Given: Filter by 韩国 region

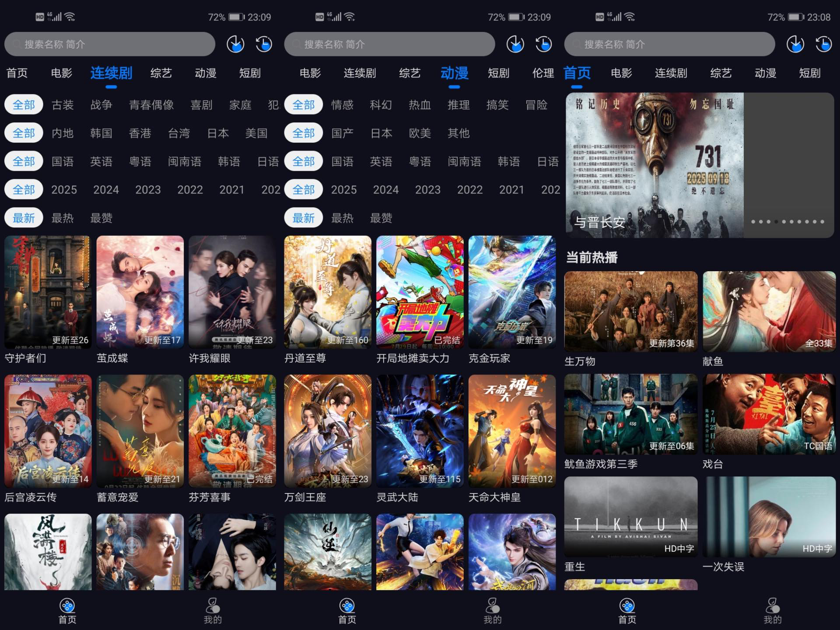Looking at the screenshot, I should pos(101,133).
